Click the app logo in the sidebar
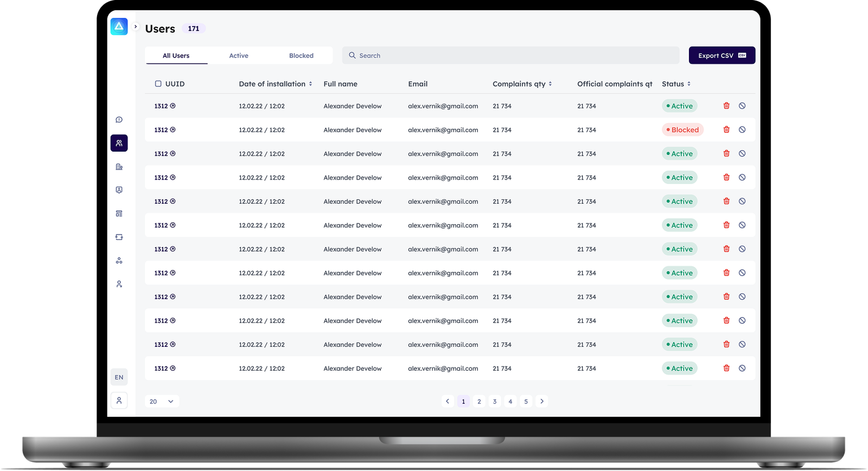868x471 pixels. point(119,27)
